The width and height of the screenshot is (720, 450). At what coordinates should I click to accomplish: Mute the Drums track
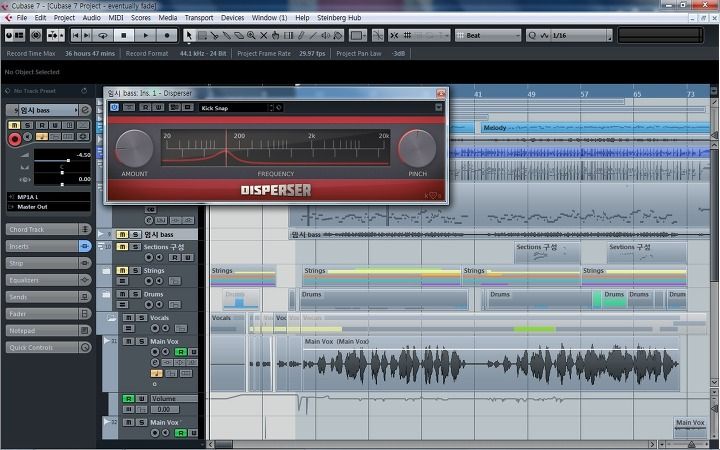tap(122, 294)
